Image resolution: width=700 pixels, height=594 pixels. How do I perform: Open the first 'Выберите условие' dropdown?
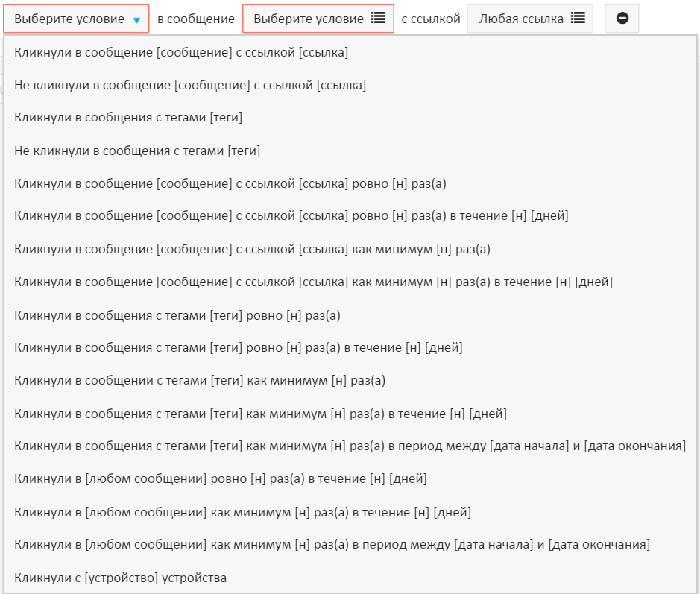76,19
